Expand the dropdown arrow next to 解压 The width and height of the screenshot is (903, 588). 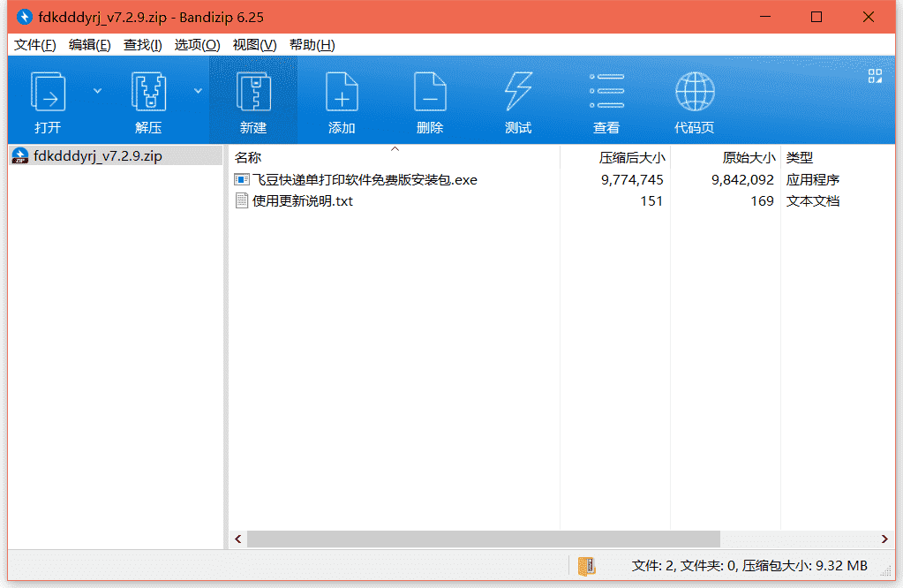tap(198, 90)
